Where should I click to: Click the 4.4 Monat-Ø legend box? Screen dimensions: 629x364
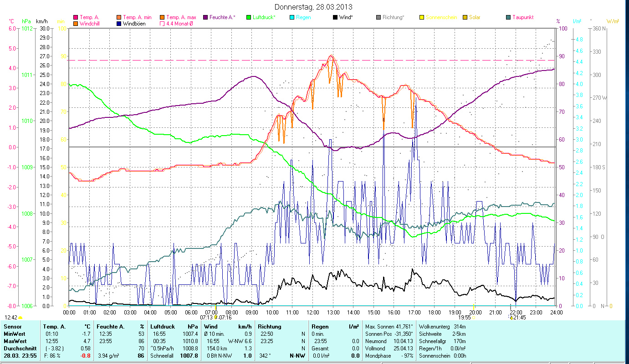[163, 24]
